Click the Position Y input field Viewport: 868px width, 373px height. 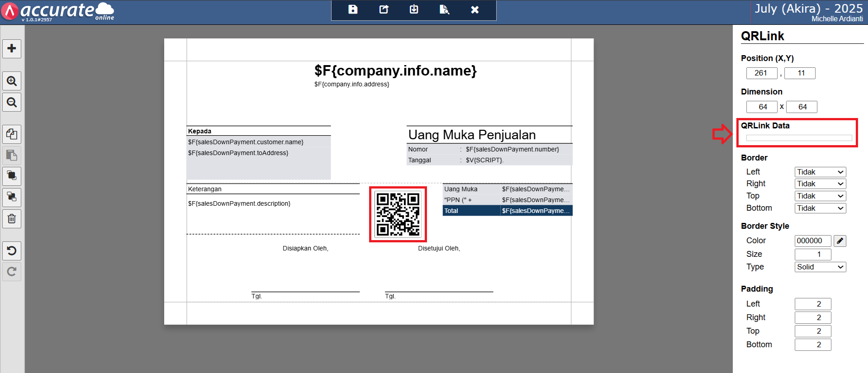coord(800,73)
